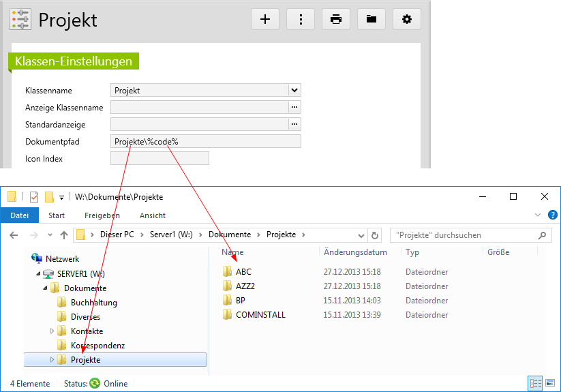Collapse the Dokumente tree node
Image resolution: width=561 pixels, height=392 pixels.
[x=46, y=288]
